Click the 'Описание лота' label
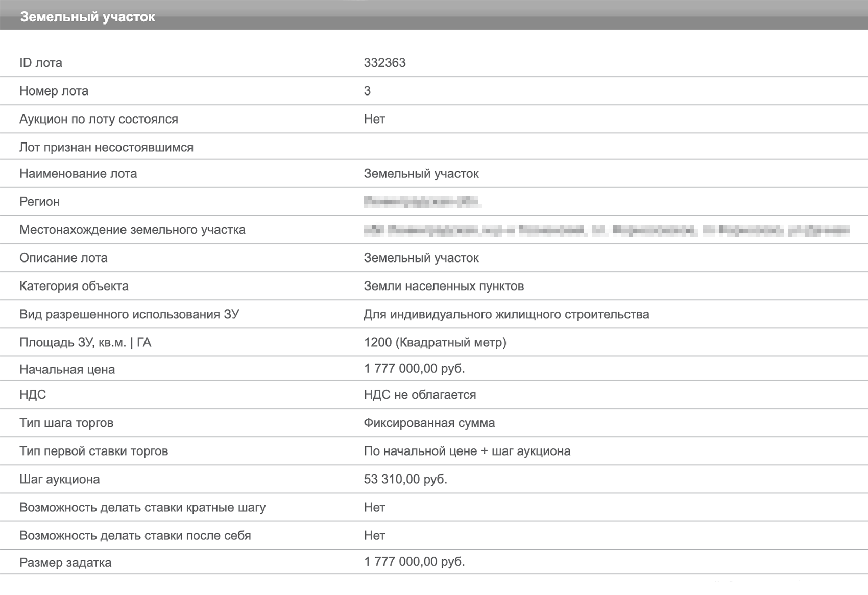Screen dimensions: 868x595 (x=63, y=258)
